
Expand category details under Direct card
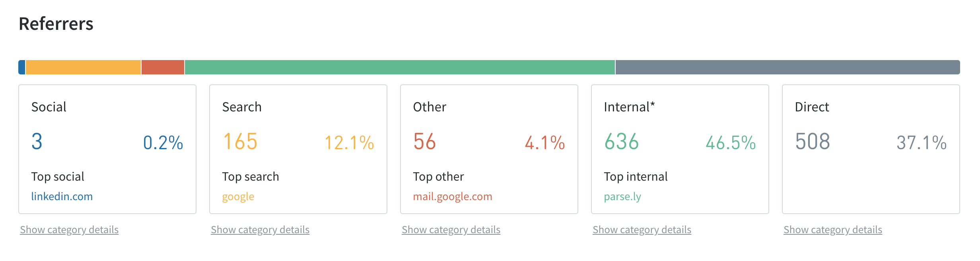click(833, 230)
